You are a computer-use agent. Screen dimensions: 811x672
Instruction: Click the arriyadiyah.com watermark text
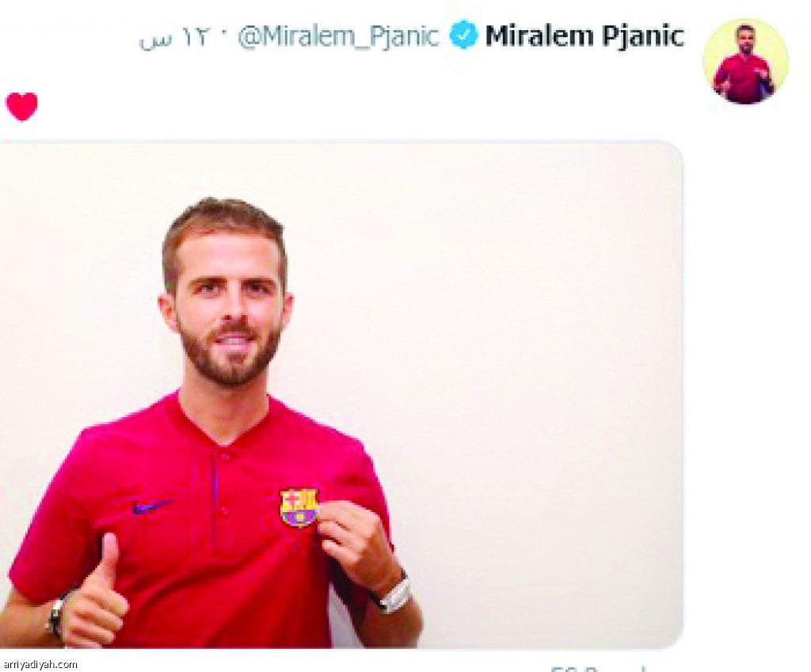click(x=40, y=665)
